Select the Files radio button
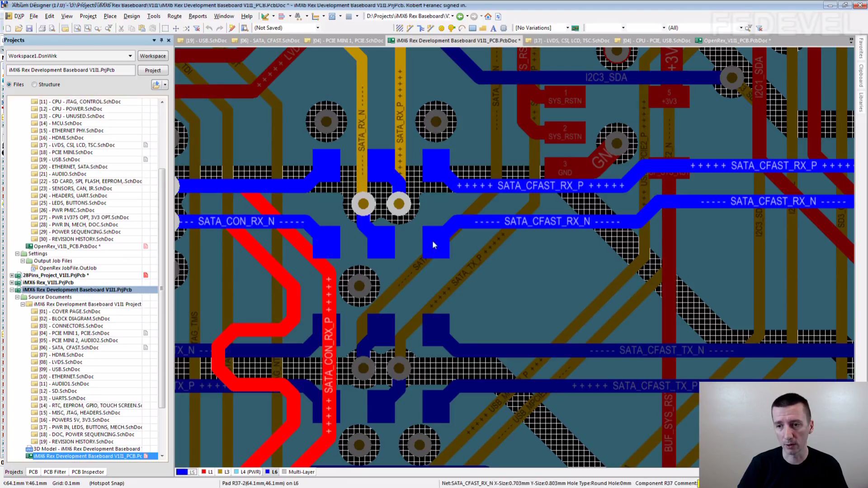 [x=9, y=84]
